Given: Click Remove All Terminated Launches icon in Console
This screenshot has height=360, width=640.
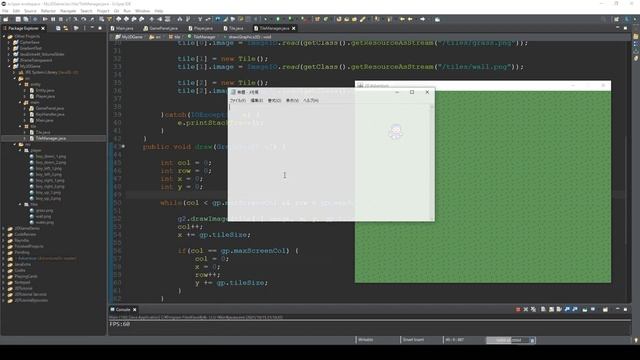Looking at the screenshot, I should pyautogui.click(x=533, y=310).
